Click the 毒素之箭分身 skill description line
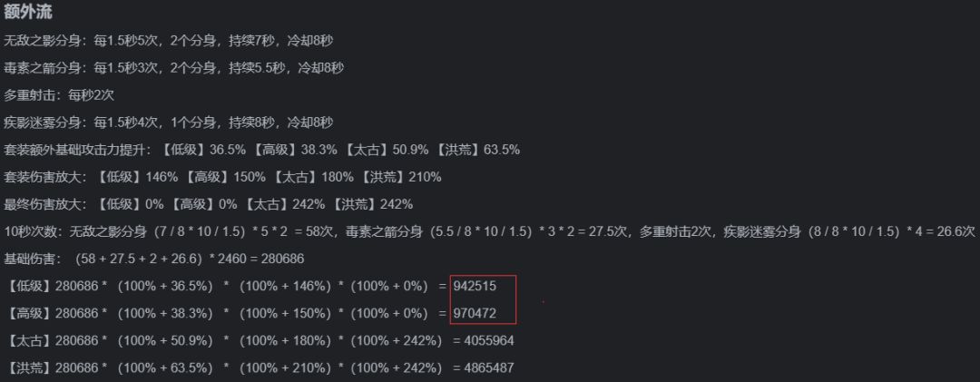 (x=173, y=68)
